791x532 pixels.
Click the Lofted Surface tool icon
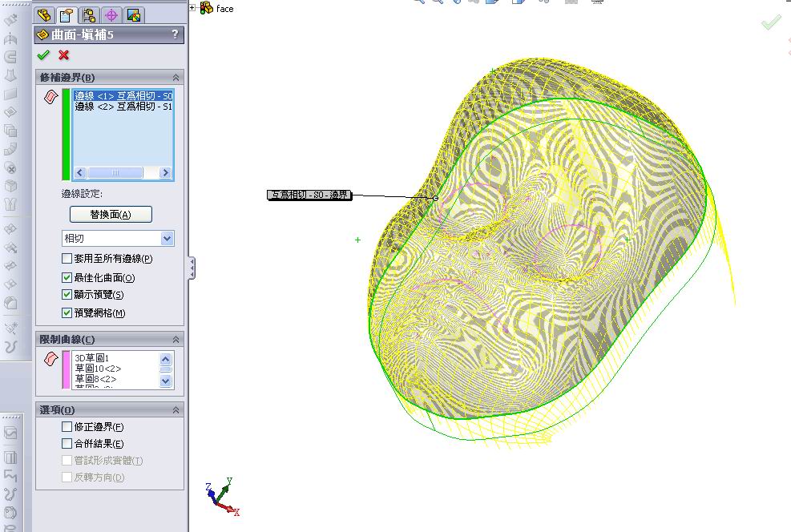click(10, 75)
